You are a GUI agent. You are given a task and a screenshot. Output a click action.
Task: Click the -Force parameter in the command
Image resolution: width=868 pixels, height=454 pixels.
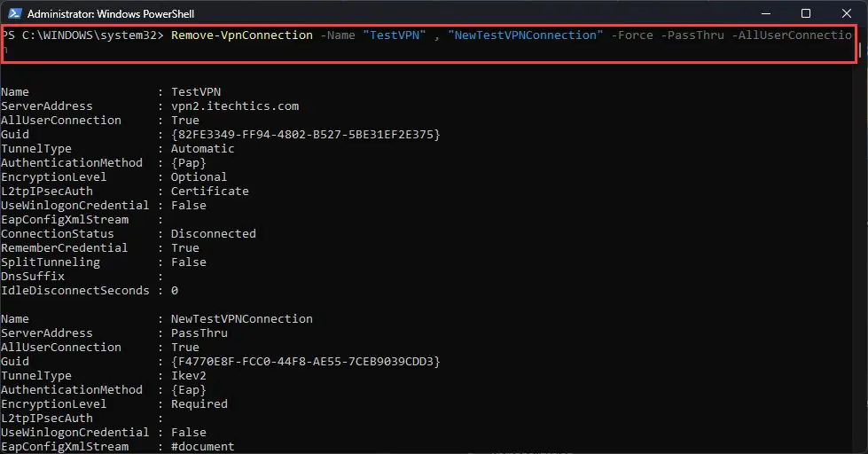tap(632, 35)
